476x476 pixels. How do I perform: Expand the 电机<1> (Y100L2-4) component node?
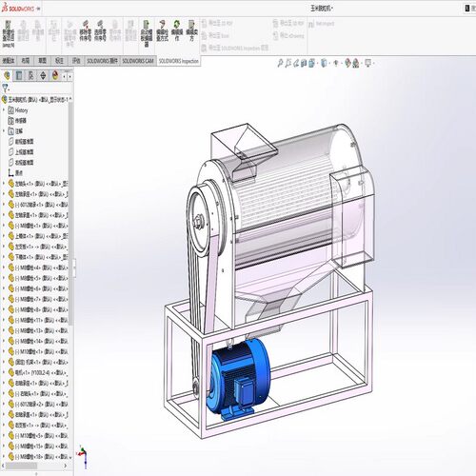[4, 372]
